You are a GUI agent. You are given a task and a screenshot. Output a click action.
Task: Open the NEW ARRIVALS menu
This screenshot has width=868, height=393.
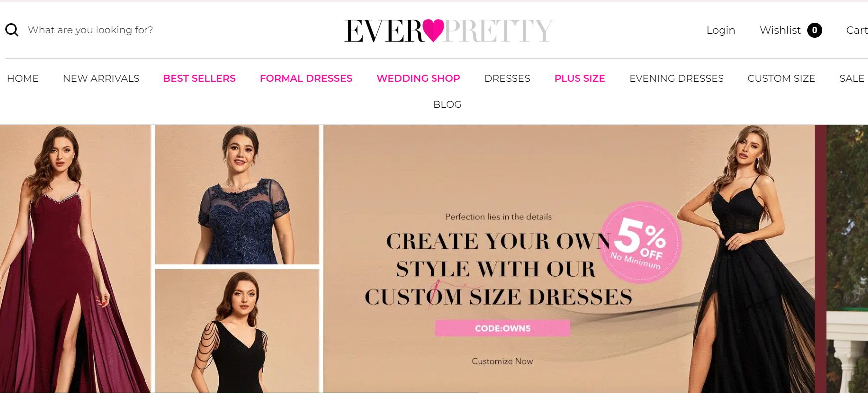point(101,78)
